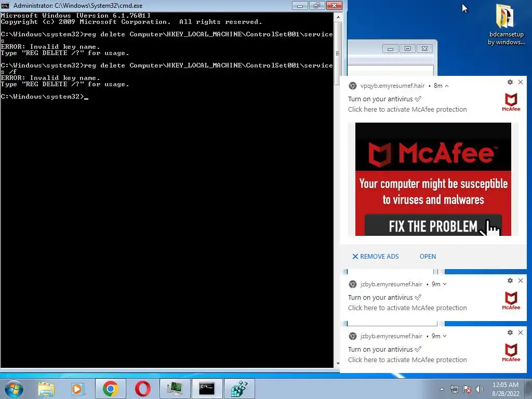Show hidden system tray icons
532x399 pixels.
point(442,389)
